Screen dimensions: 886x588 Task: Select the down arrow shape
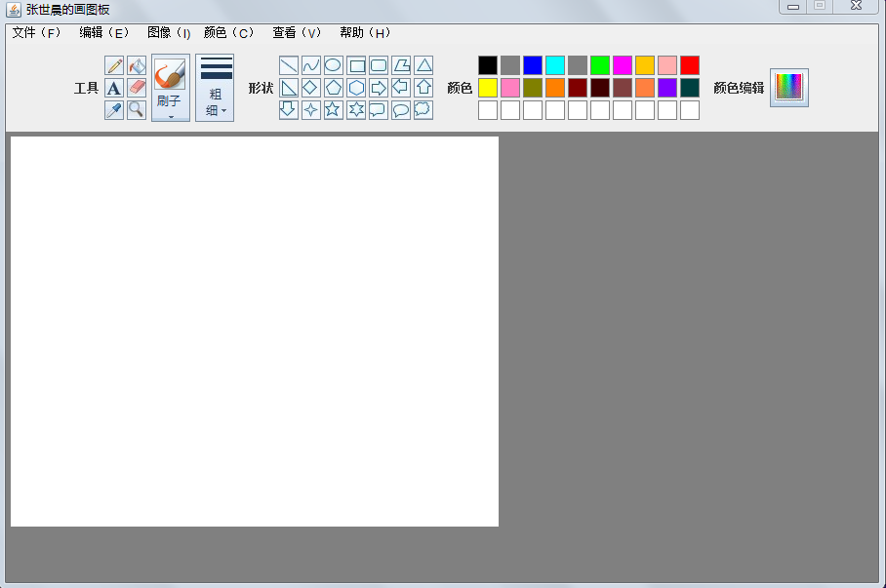click(289, 110)
